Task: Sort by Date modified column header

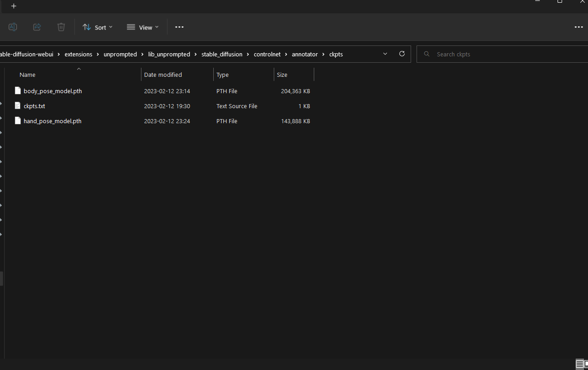Action: [163, 75]
